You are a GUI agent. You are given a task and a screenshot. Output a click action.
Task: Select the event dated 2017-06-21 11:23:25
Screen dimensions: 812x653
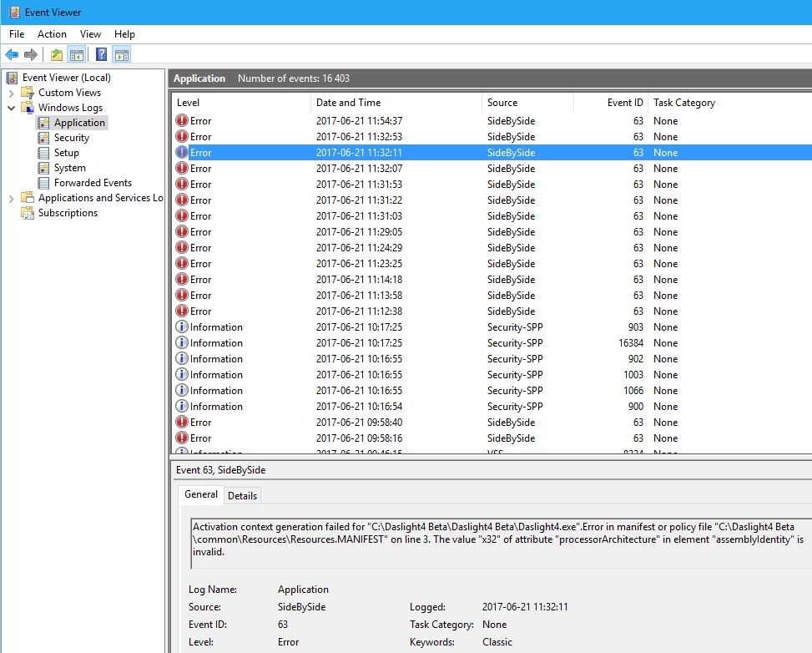(x=492, y=264)
